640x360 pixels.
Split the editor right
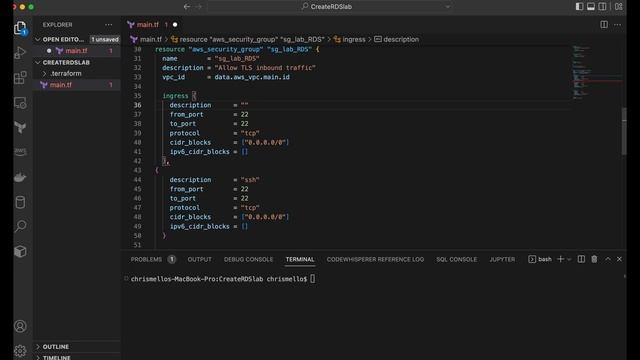point(604,25)
